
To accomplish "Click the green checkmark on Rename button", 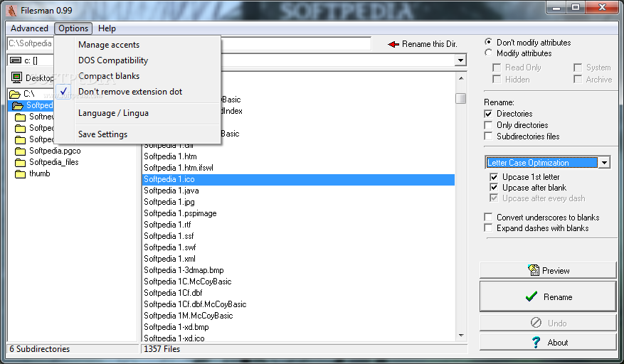I will tap(532, 296).
